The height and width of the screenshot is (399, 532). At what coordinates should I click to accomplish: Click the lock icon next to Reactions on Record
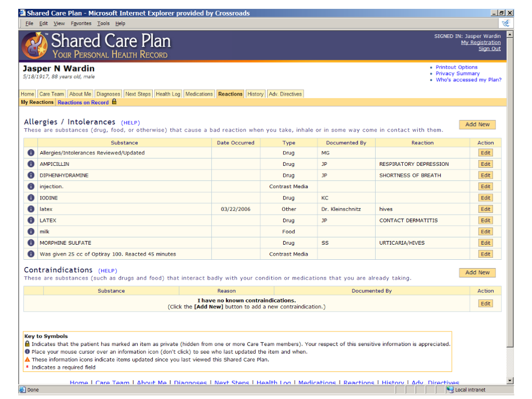pos(114,102)
